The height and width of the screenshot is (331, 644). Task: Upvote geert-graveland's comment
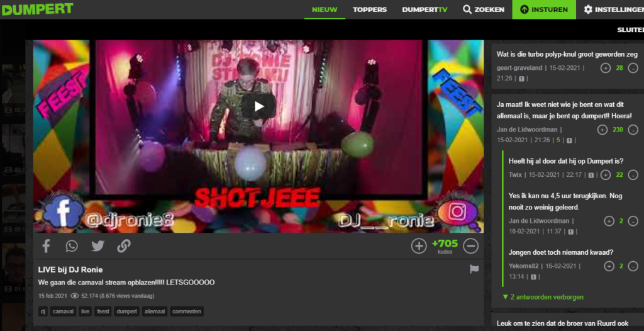(x=606, y=68)
